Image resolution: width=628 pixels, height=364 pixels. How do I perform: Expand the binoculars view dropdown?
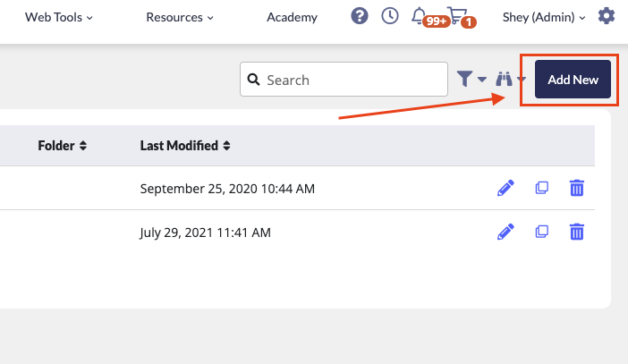pyautogui.click(x=510, y=79)
